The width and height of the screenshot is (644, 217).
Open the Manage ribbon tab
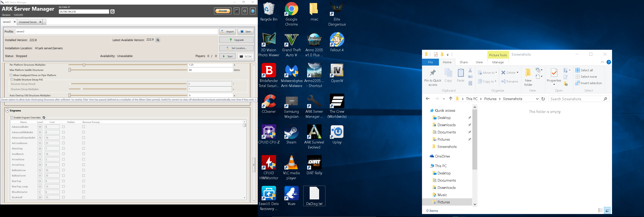[x=498, y=62]
